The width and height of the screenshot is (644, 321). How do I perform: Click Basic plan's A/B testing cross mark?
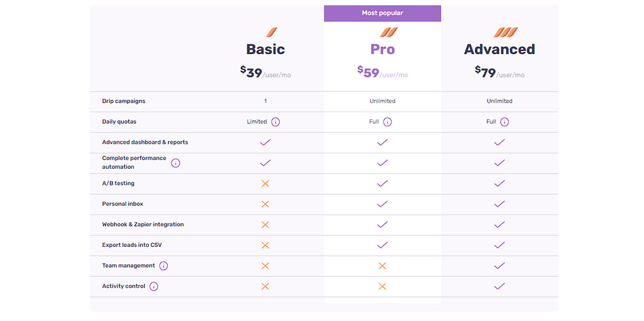tap(265, 184)
